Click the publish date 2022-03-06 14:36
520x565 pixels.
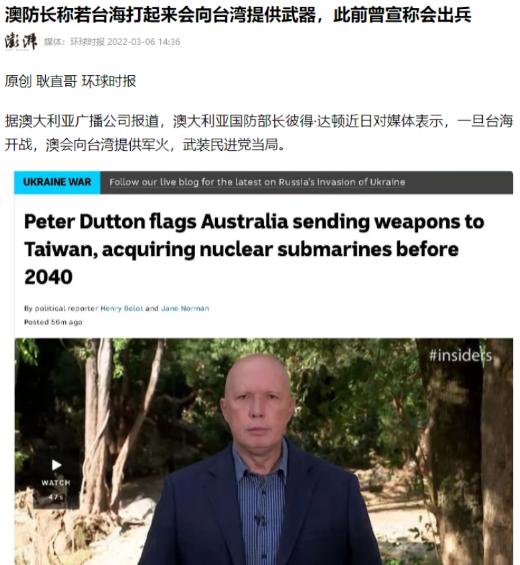[x=143, y=42]
